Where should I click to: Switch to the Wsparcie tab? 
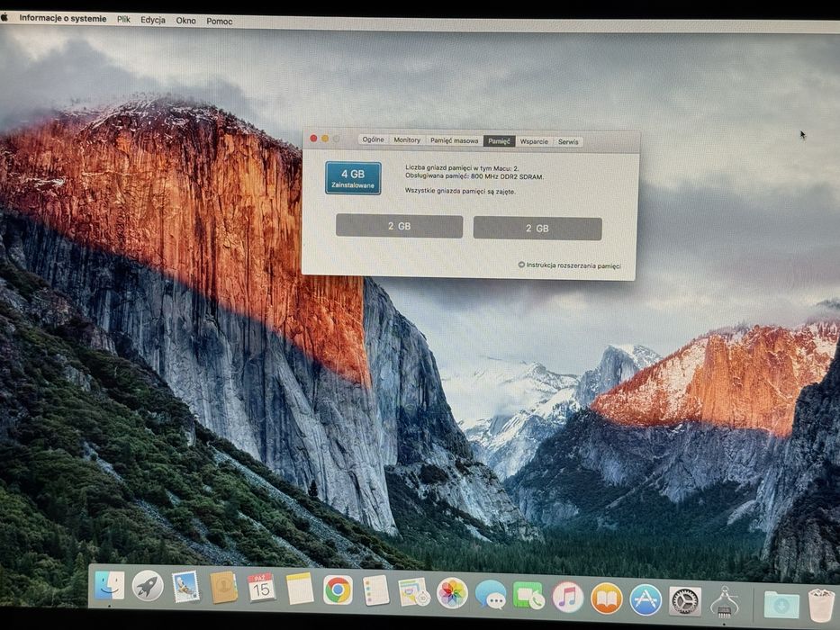pyautogui.click(x=534, y=141)
